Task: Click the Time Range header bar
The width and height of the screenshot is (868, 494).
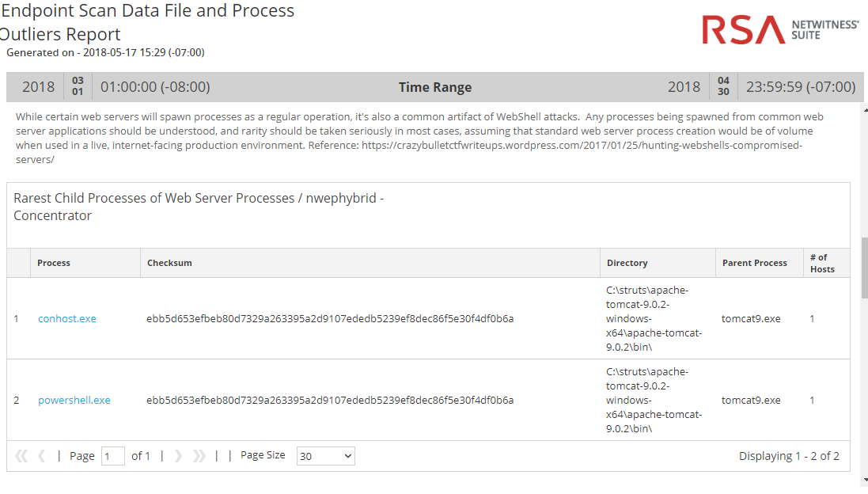Action: click(x=435, y=87)
